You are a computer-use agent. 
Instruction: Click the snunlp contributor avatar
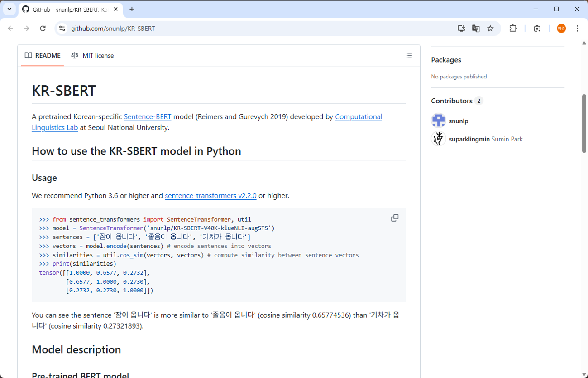tap(439, 121)
